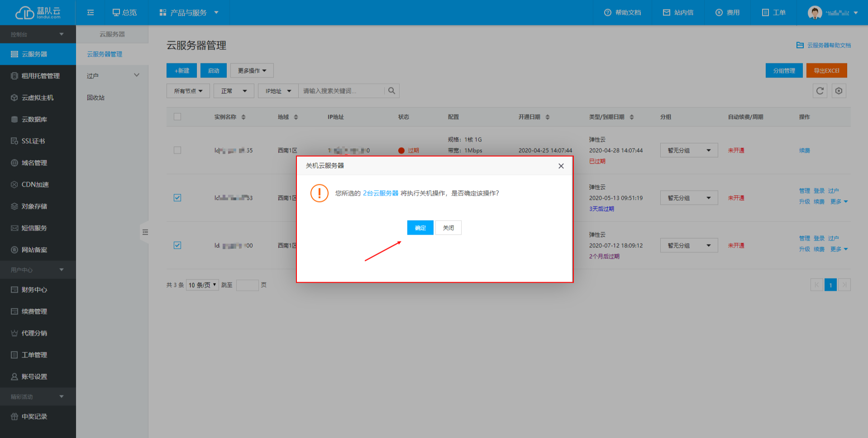Screen dimensions: 868x438
Task: Click the user avatar icon
Action: [x=815, y=13]
